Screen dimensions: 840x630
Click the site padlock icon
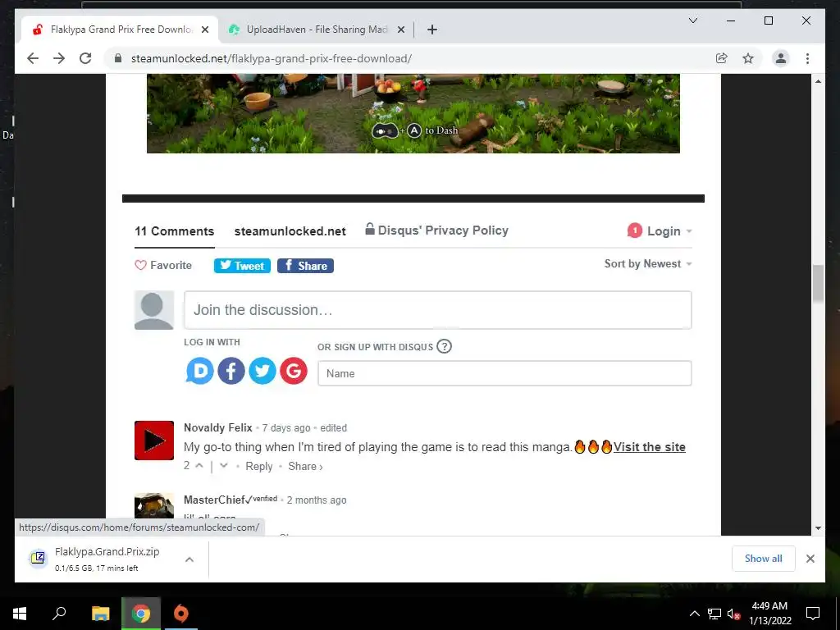pos(118,58)
